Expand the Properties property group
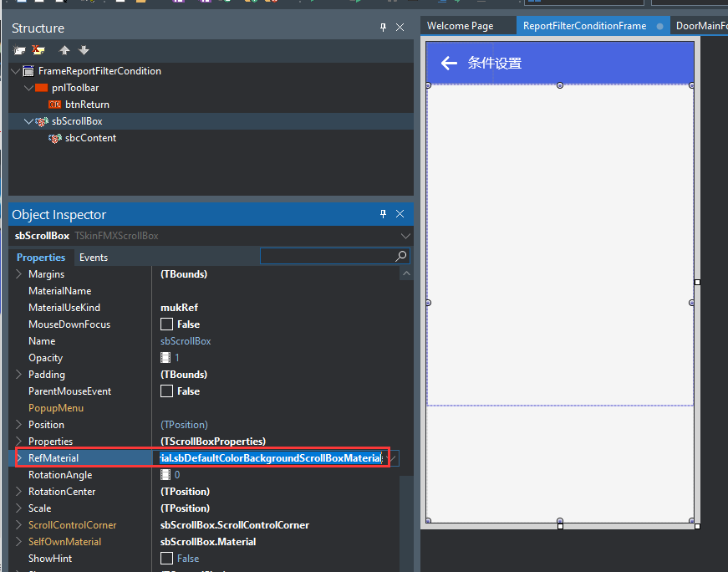The height and width of the screenshot is (572, 728). (x=19, y=441)
